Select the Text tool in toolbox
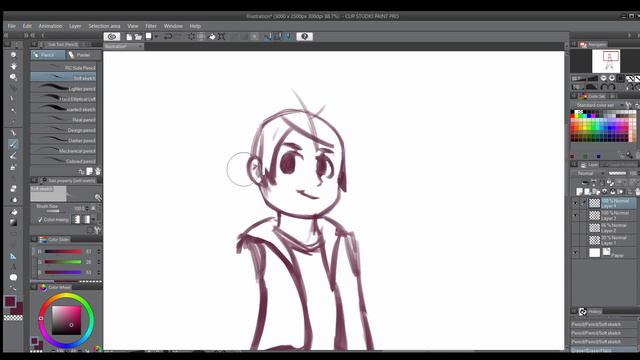This screenshot has width=640, height=360. (x=13, y=267)
